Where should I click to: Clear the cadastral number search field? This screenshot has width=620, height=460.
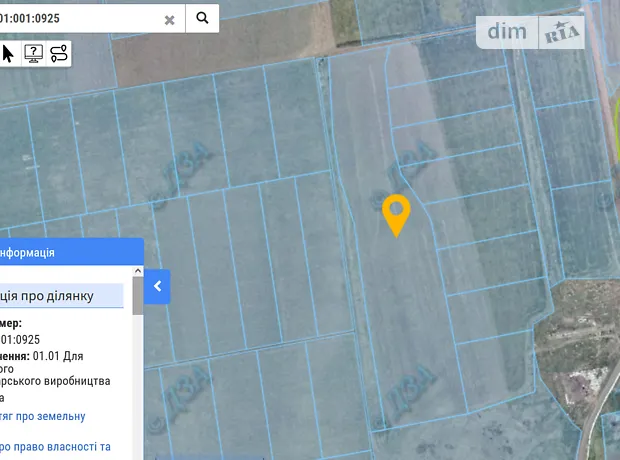tap(170, 19)
